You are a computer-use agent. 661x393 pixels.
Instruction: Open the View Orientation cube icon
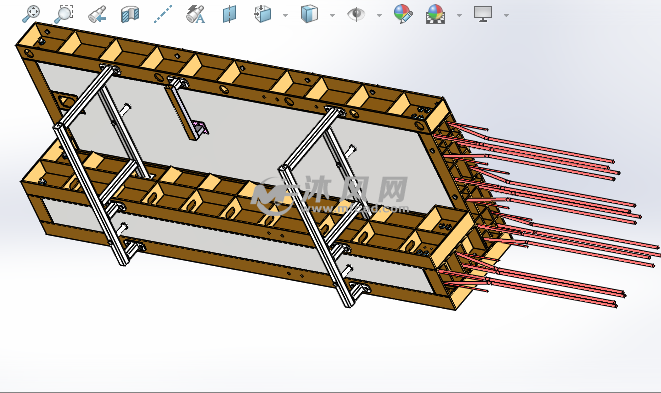pyautogui.click(x=263, y=14)
